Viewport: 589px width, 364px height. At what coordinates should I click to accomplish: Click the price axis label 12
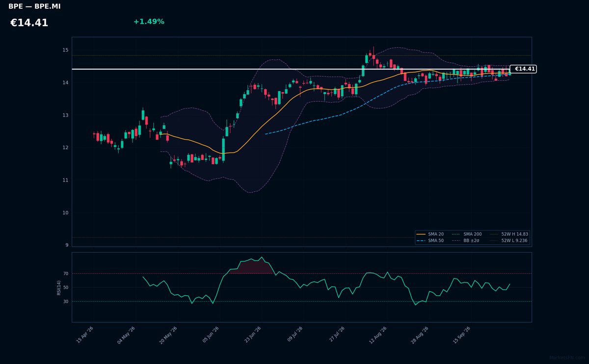66,148
